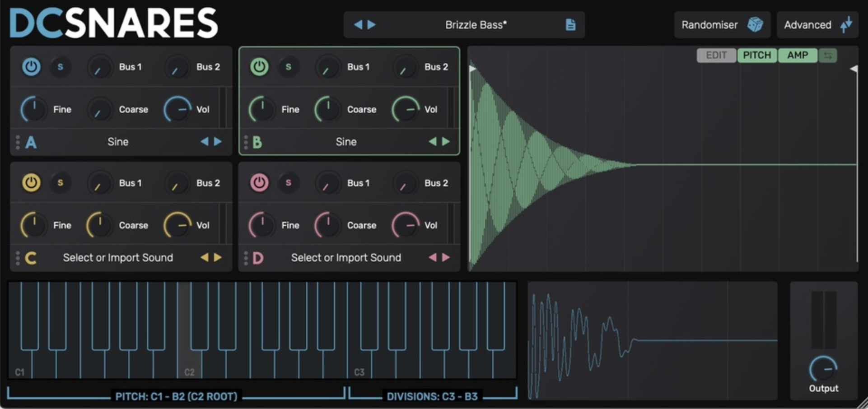Select previous sound for layer C
The width and height of the screenshot is (868, 409).
tap(205, 257)
